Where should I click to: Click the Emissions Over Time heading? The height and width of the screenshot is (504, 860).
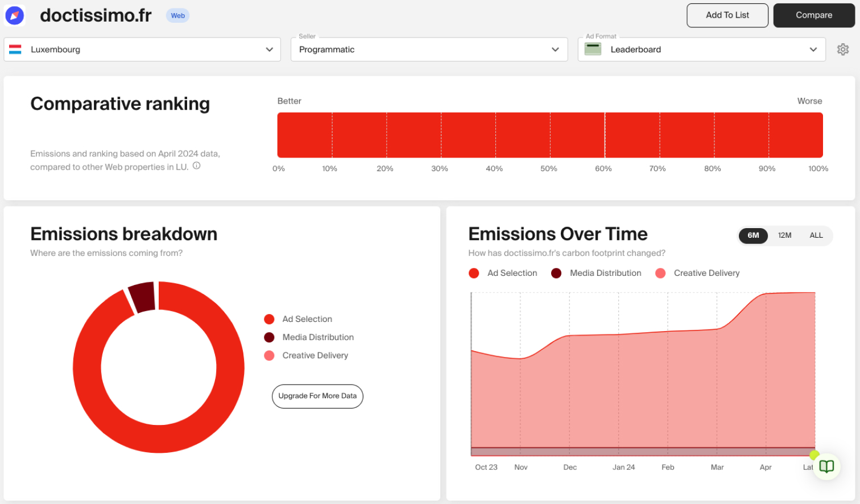[558, 234]
